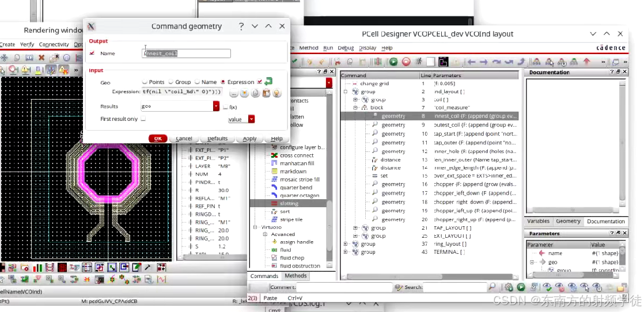Select the Name radio button in Geo row
Viewport: 644px width, 312px height.
click(197, 82)
